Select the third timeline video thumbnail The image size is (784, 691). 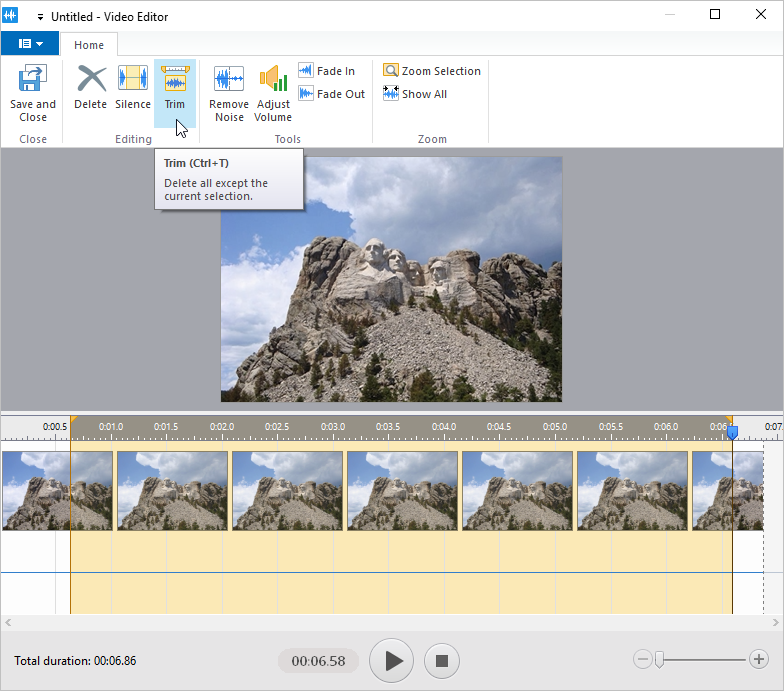[287, 490]
